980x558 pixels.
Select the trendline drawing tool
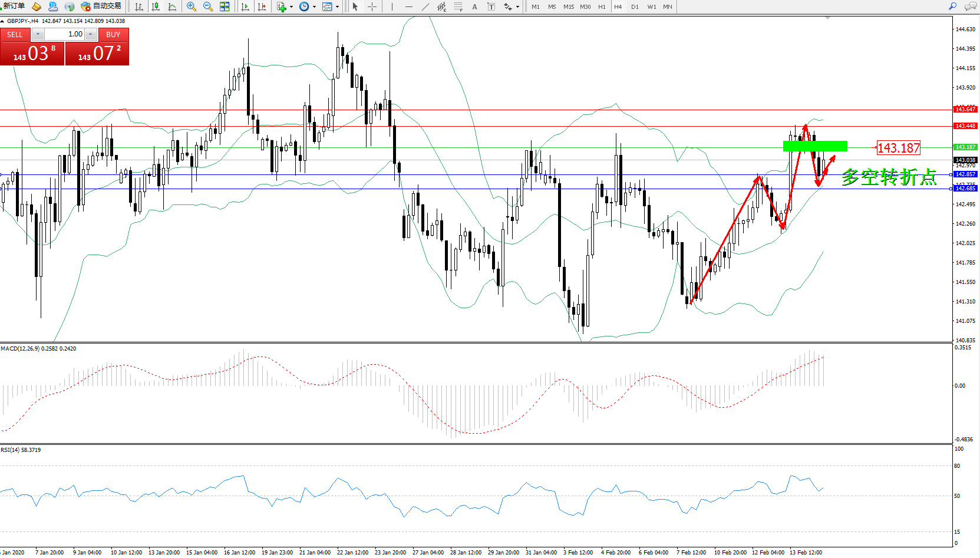point(425,6)
